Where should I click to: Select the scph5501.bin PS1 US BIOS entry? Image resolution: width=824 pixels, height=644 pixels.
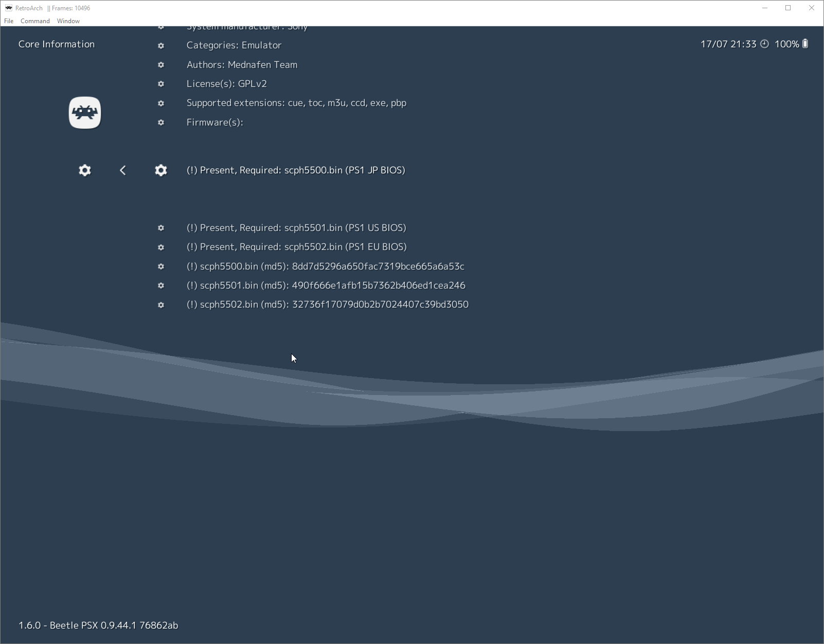tap(296, 228)
